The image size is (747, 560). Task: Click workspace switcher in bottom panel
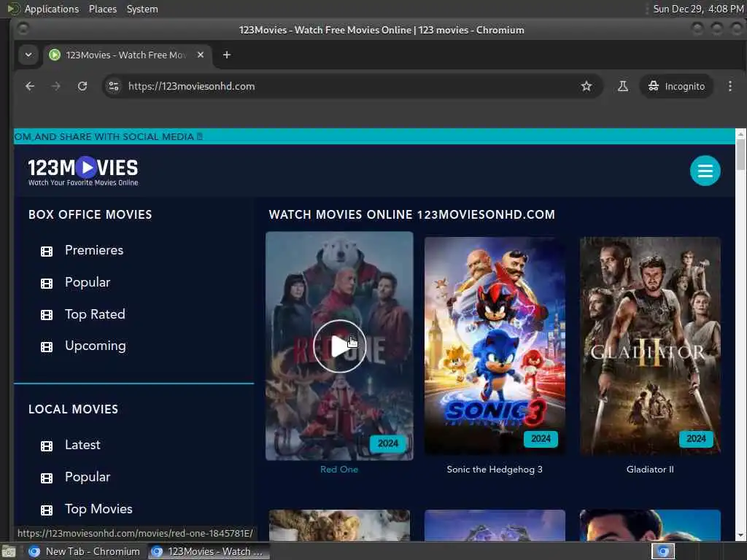click(663, 551)
